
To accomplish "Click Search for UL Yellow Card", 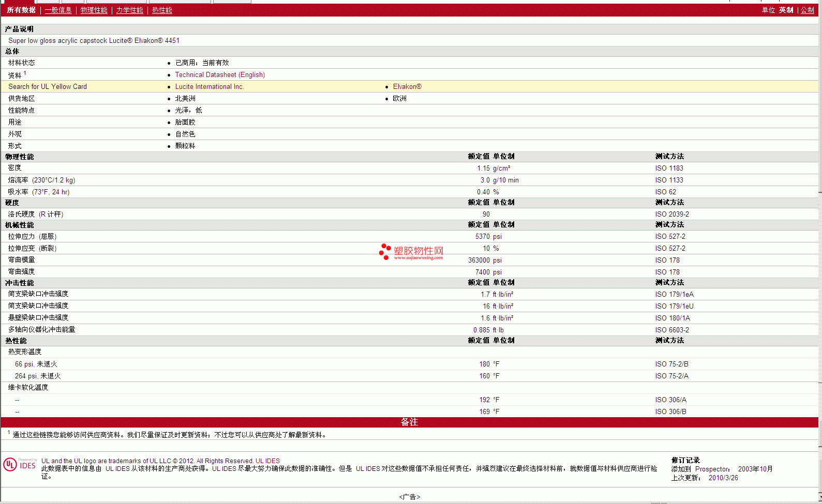I will tap(48, 87).
